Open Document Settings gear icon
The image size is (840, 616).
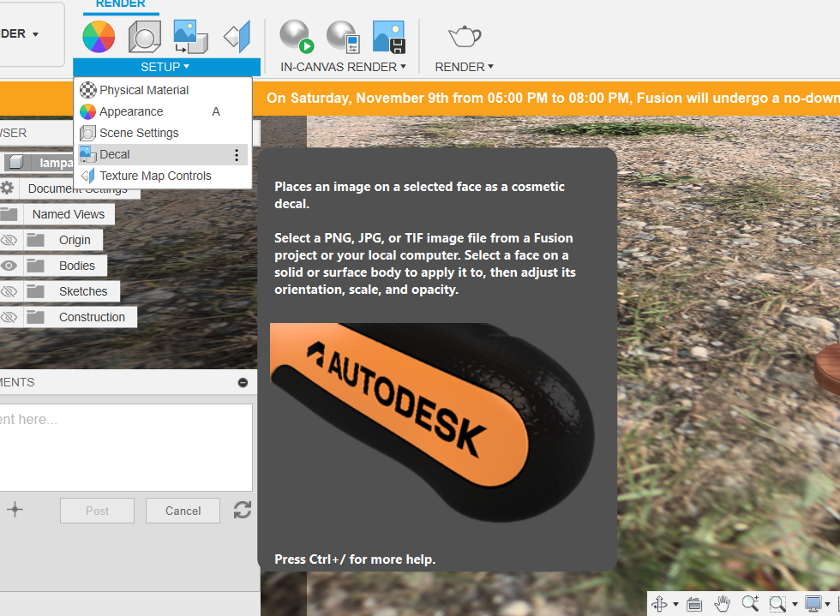(x=7, y=188)
